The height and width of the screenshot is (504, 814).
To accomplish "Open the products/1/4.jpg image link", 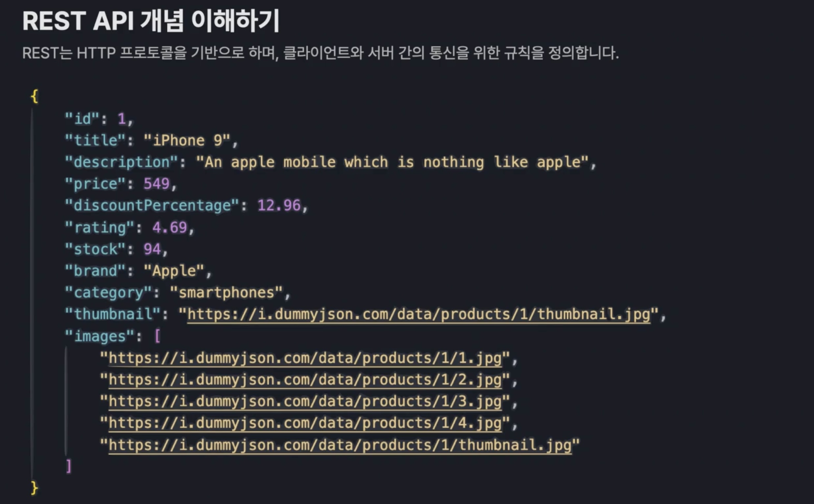I will 305,423.
